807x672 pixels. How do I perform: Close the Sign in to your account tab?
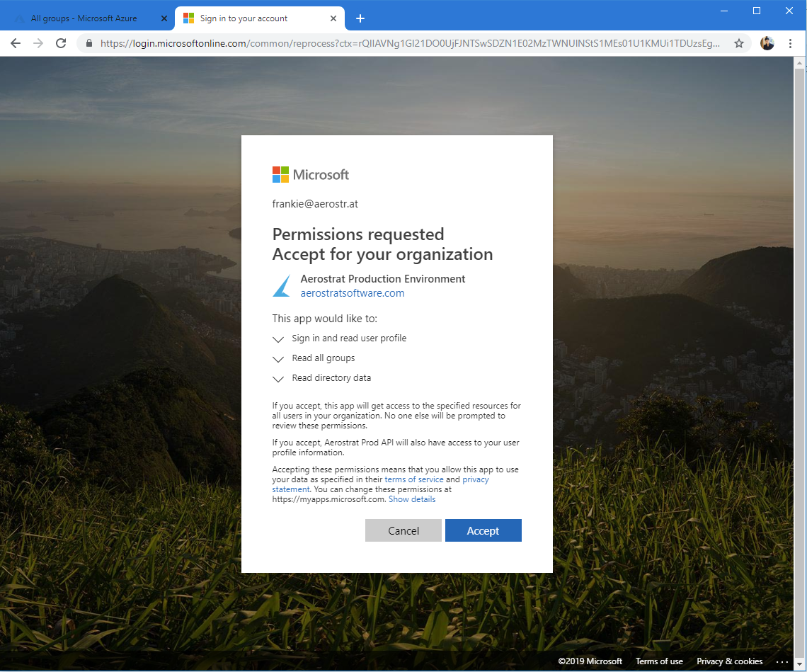click(x=333, y=18)
